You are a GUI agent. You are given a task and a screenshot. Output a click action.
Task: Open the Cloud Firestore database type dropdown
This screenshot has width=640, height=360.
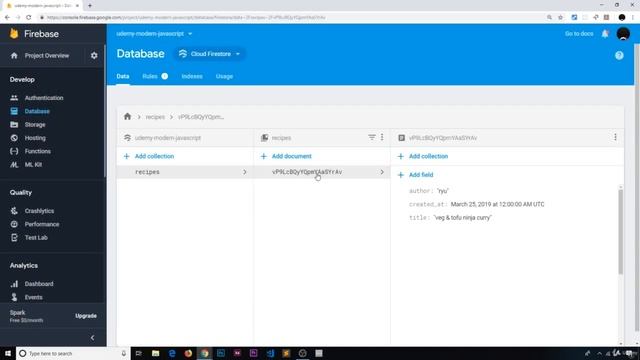(x=210, y=54)
